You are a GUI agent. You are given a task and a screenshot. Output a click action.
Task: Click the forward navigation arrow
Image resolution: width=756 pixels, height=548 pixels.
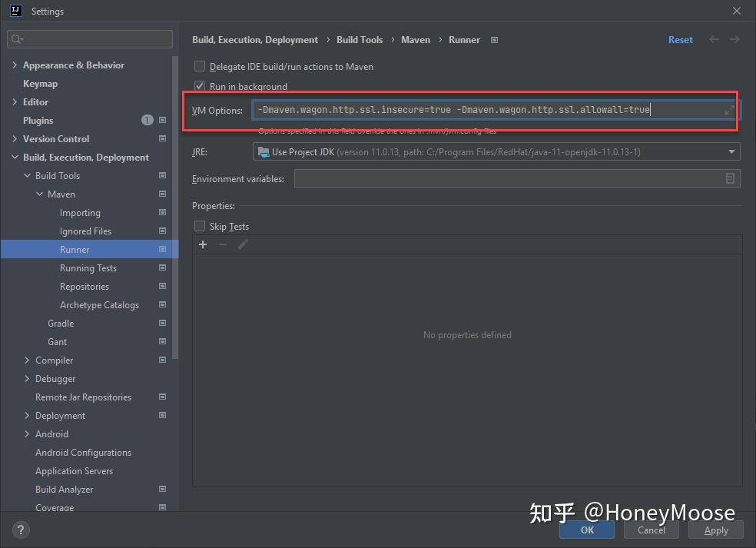(x=734, y=39)
